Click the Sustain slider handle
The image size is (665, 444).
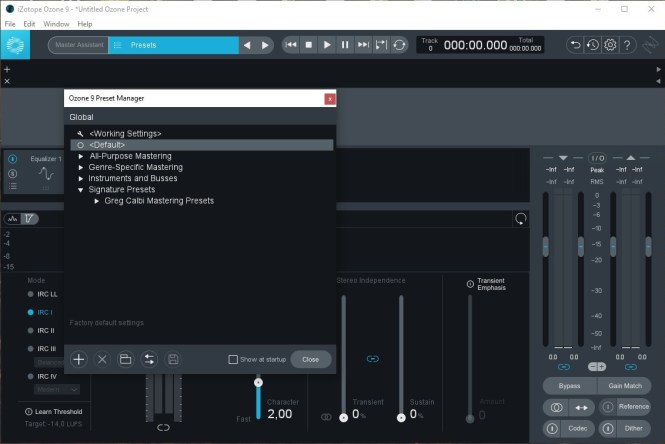point(401,418)
